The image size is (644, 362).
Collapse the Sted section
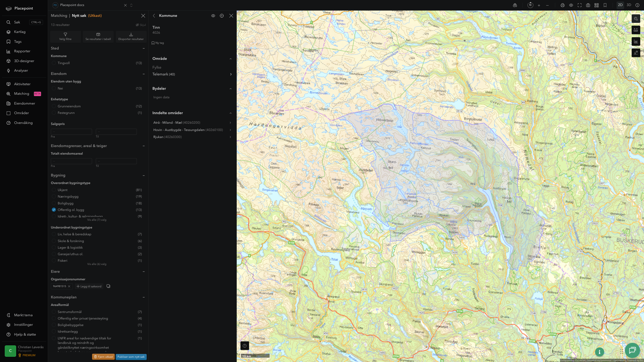click(144, 48)
